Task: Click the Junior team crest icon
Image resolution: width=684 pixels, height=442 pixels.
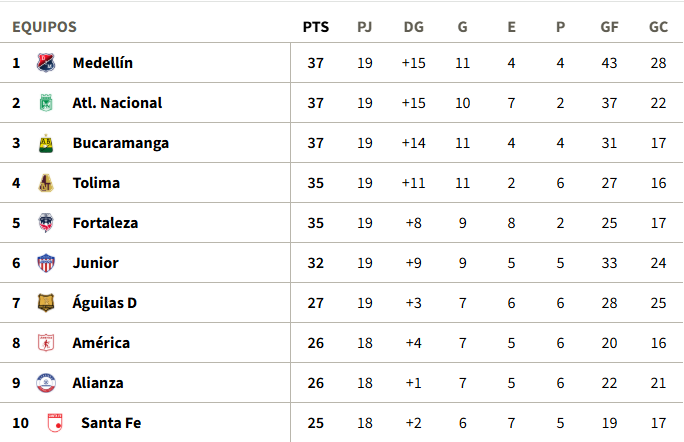Action: point(45,263)
